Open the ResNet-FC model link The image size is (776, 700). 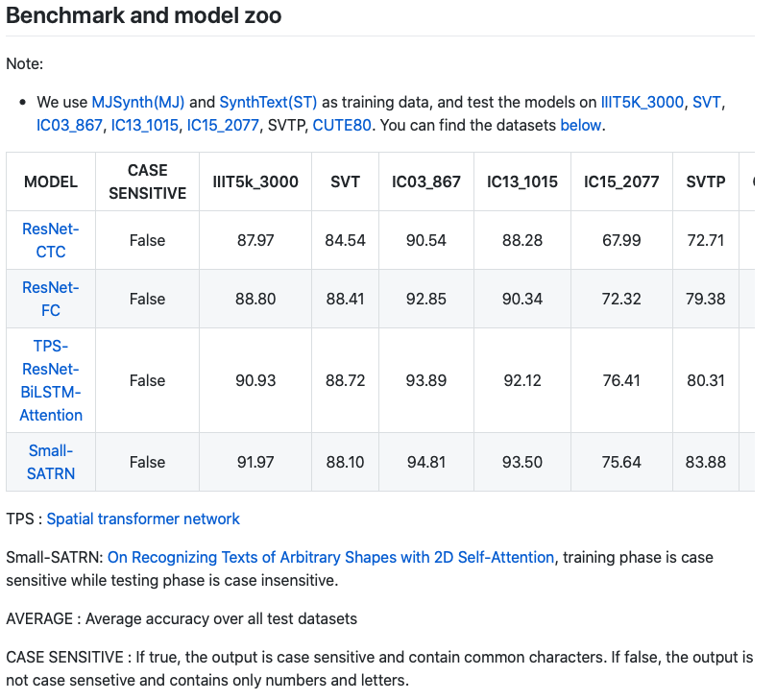[51, 299]
